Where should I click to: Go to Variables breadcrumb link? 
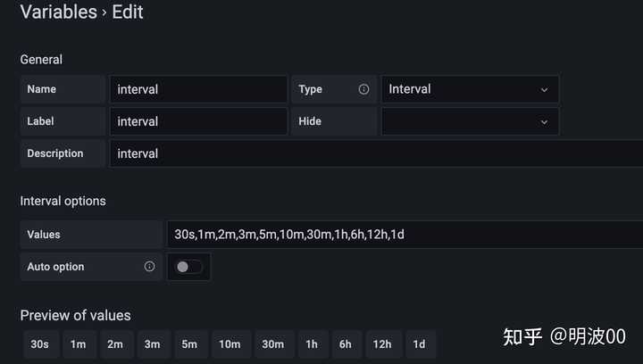click(58, 12)
